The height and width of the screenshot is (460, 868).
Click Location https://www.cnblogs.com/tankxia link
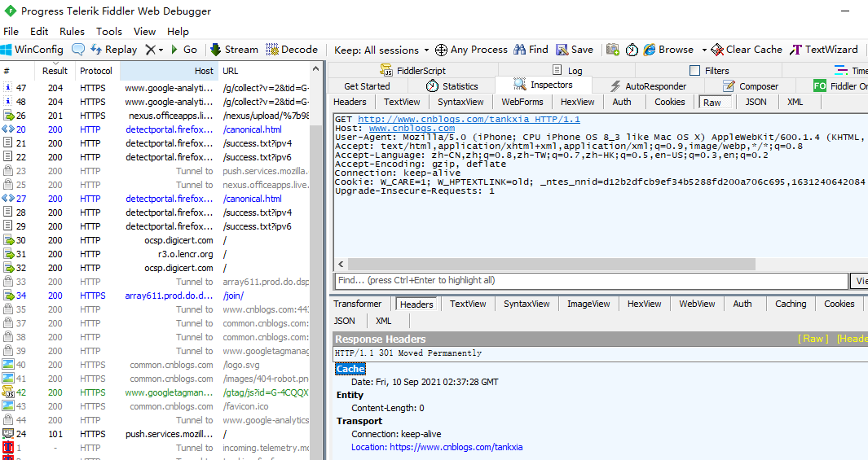click(437, 447)
